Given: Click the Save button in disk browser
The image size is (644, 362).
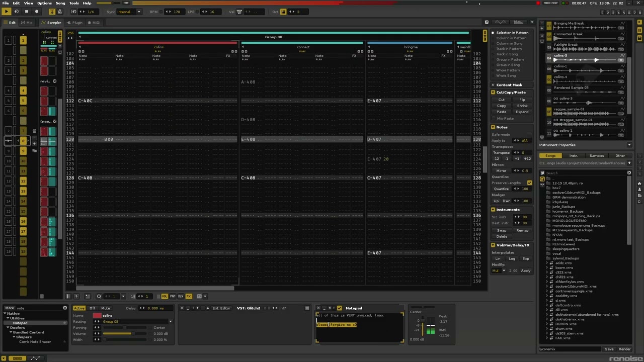Looking at the screenshot, I should (x=609, y=349).
